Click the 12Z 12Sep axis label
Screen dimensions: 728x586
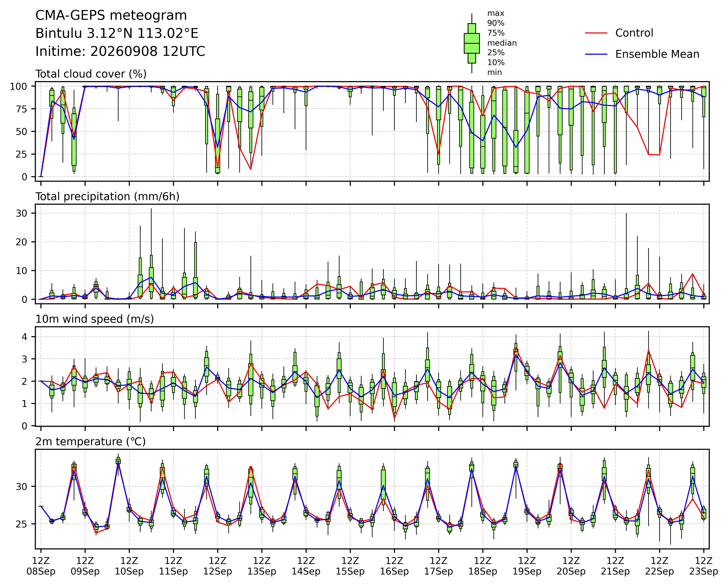(x=217, y=566)
